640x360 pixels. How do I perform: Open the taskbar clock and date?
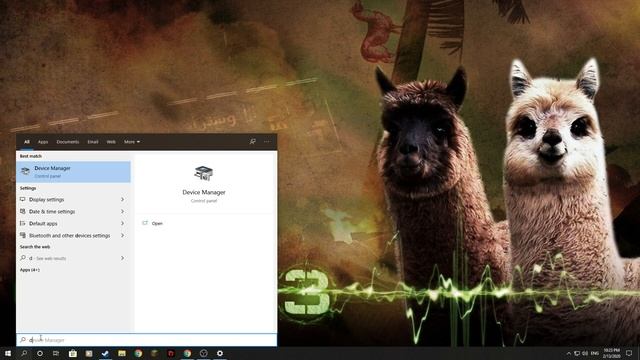pos(611,353)
